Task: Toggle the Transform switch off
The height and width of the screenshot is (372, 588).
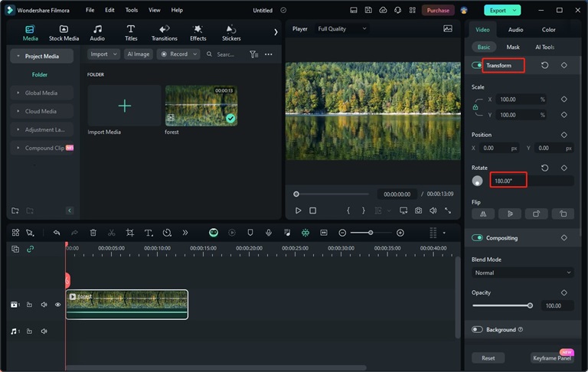Action: coord(477,66)
